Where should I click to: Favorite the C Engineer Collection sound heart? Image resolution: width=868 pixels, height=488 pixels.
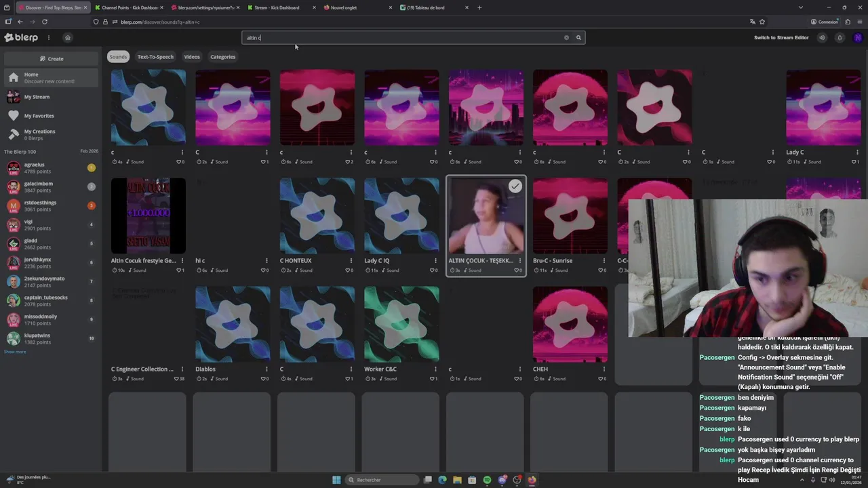tap(176, 379)
